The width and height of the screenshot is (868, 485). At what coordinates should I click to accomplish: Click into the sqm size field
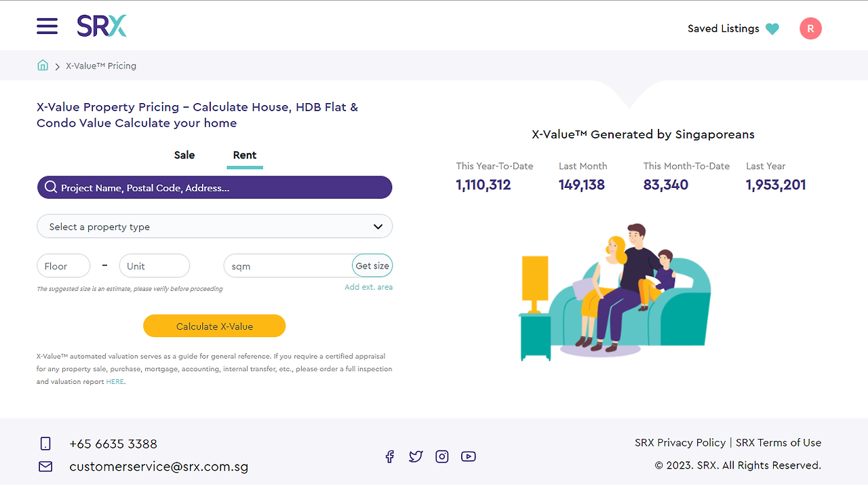288,266
